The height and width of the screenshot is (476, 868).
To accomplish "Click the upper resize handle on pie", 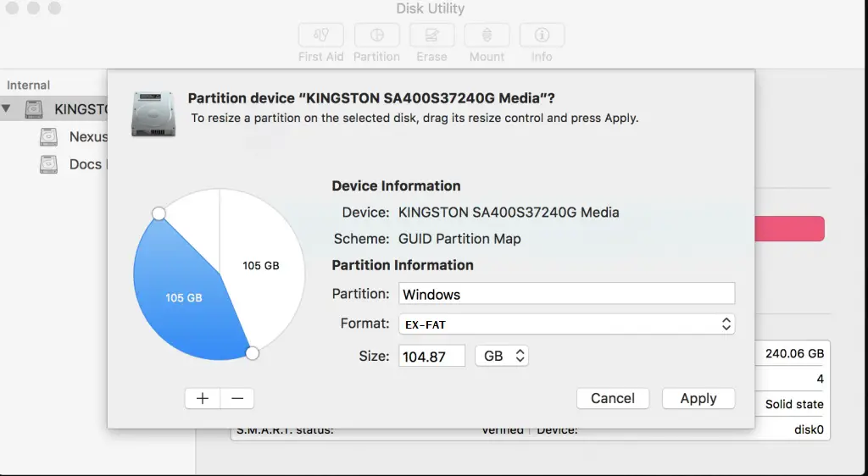I will tap(159, 213).
